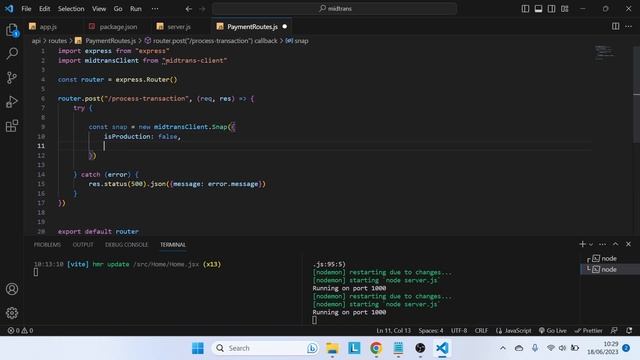The image size is (640, 360).
Task: Click the command center search box midtrans
Action: point(335,9)
